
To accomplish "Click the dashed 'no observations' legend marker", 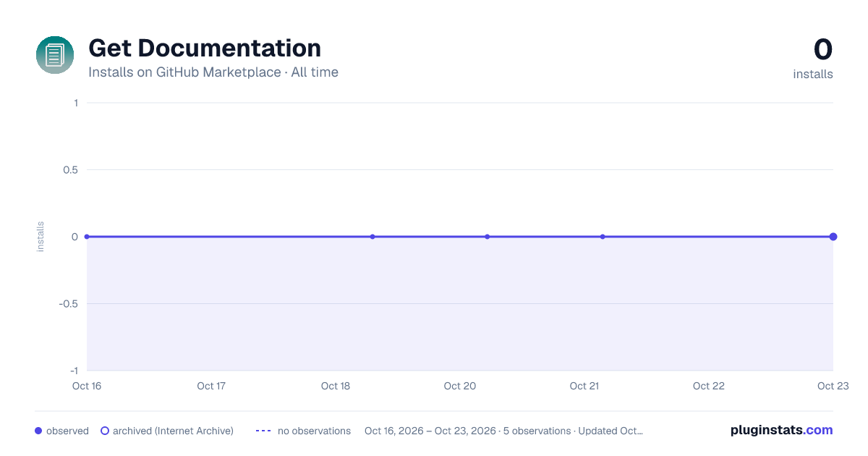I will 263,431.
